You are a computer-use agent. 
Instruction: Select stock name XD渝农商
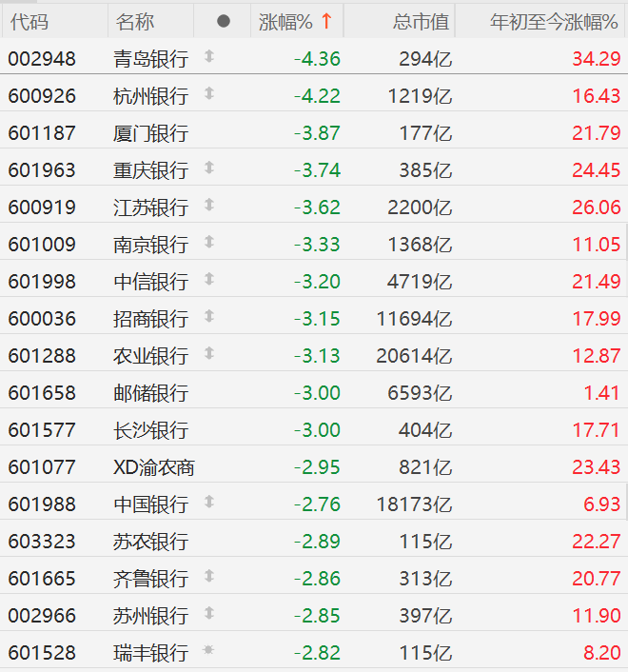(x=154, y=467)
